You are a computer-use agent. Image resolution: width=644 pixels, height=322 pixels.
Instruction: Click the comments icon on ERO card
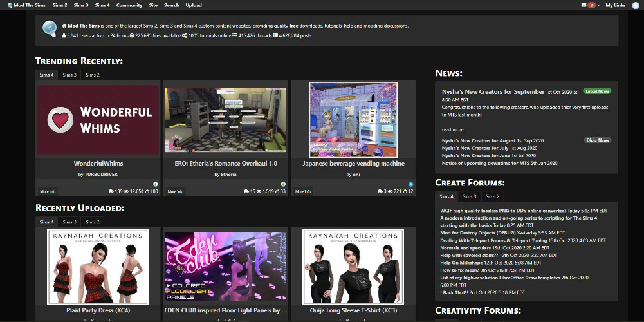point(246,191)
